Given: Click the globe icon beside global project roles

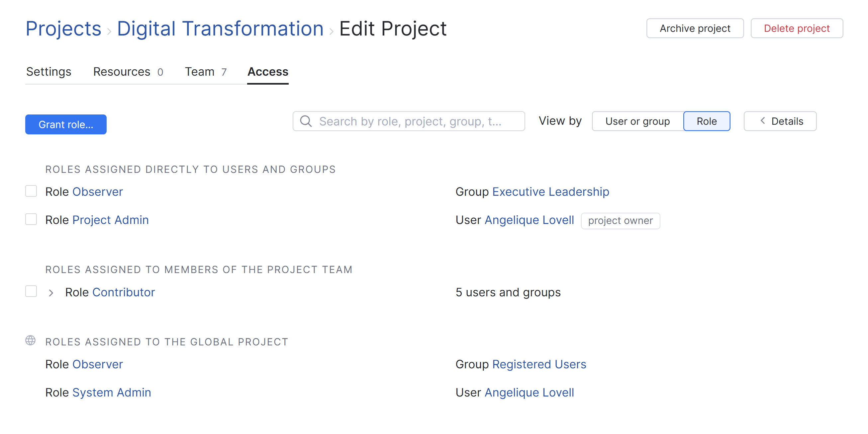Looking at the screenshot, I should point(30,340).
